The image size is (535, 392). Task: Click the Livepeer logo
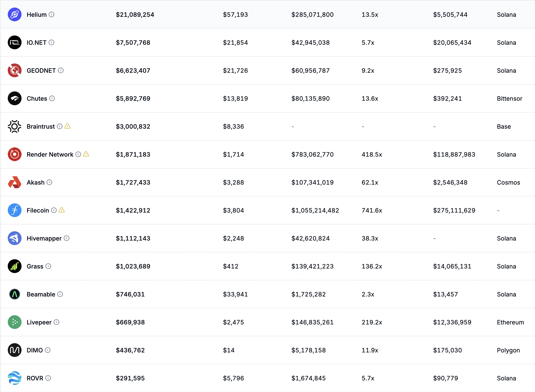[14, 322]
